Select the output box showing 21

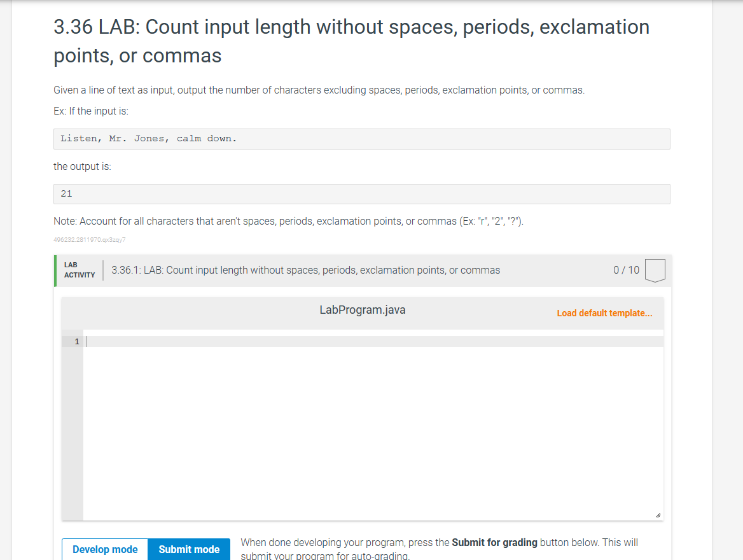point(361,193)
